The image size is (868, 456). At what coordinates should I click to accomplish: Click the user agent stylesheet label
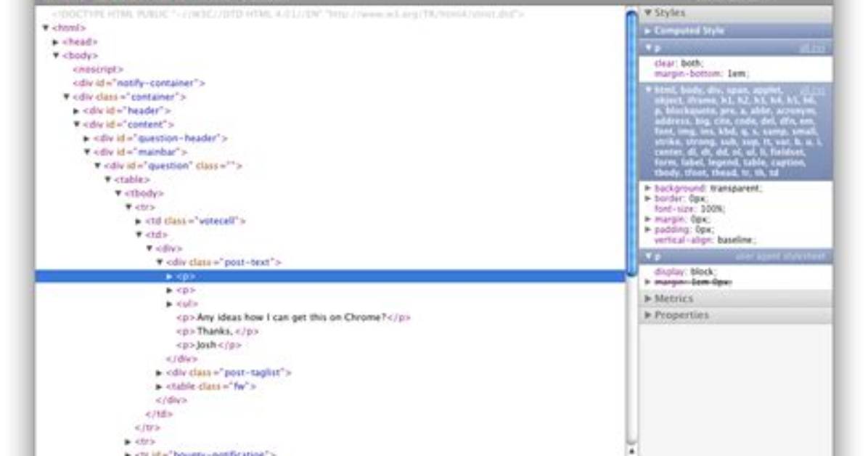tap(780, 256)
